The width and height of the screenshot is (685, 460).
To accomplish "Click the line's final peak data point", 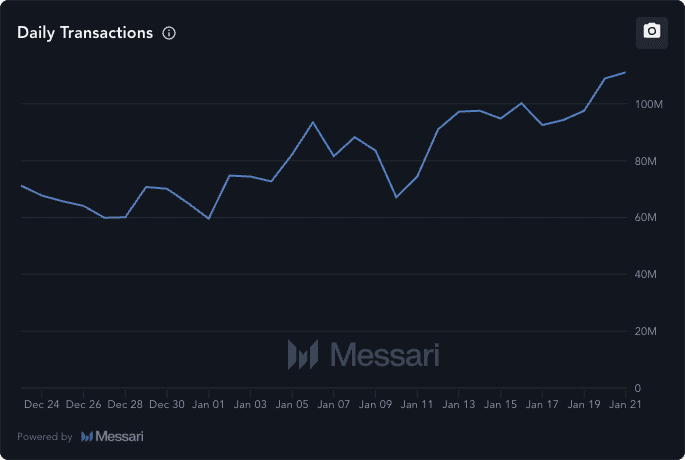I will pyautogui.click(x=625, y=72).
